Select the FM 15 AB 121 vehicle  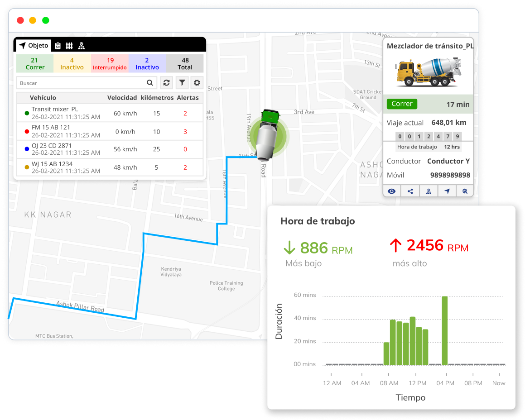coord(110,131)
